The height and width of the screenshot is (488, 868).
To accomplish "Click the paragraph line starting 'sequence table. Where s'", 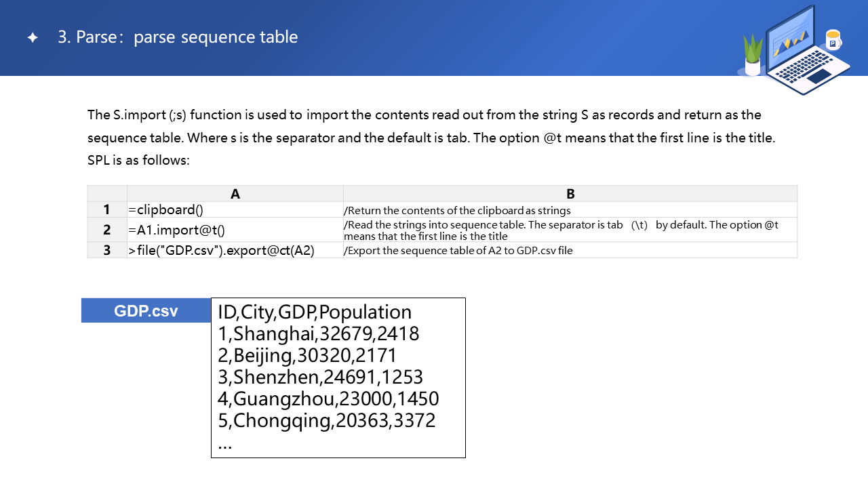I will [431, 138].
